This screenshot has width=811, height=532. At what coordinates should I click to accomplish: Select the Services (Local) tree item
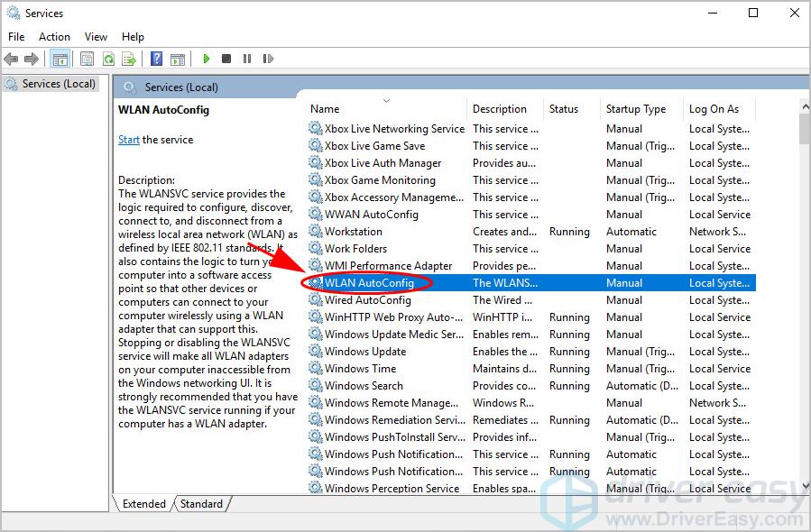coord(50,83)
